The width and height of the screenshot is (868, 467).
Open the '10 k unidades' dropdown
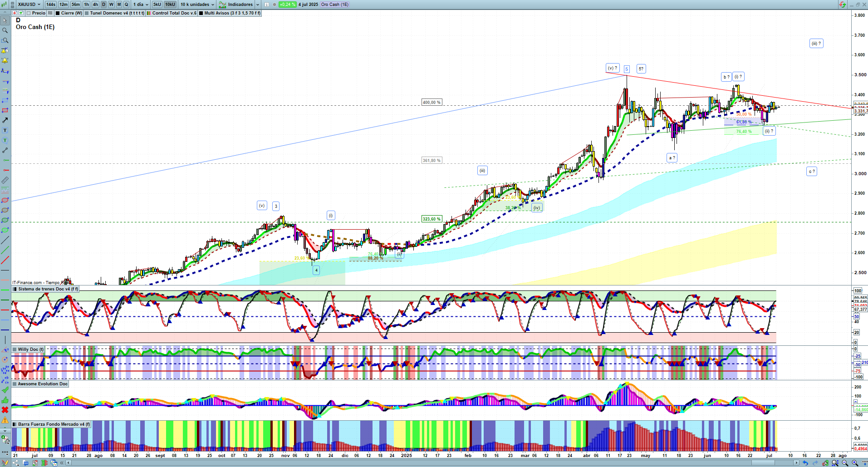tap(197, 5)
